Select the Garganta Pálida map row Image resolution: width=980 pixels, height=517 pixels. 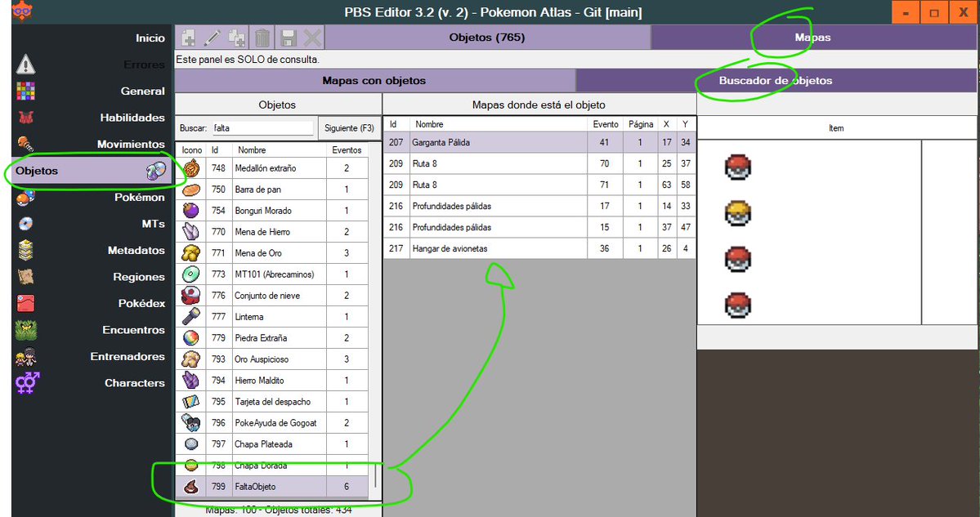[539, 142]
